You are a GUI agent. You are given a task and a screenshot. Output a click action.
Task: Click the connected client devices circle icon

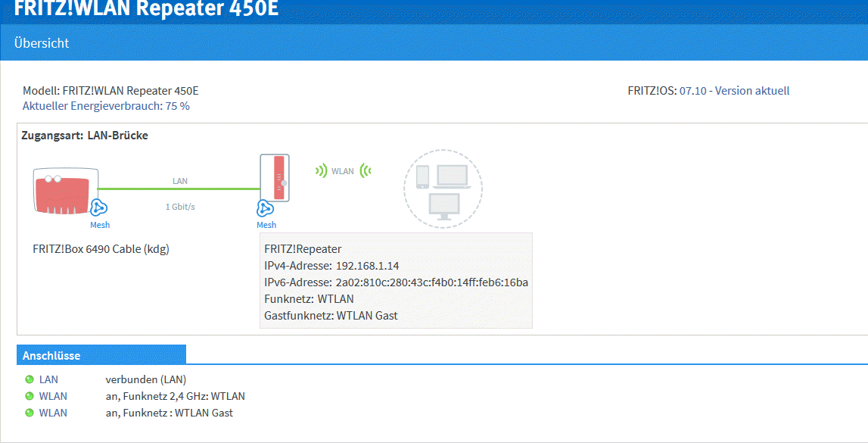(x=443, y=189)
